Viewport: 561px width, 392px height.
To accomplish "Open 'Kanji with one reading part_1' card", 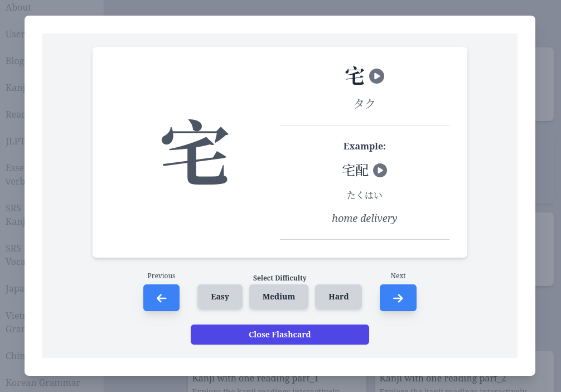I will 255,379.
